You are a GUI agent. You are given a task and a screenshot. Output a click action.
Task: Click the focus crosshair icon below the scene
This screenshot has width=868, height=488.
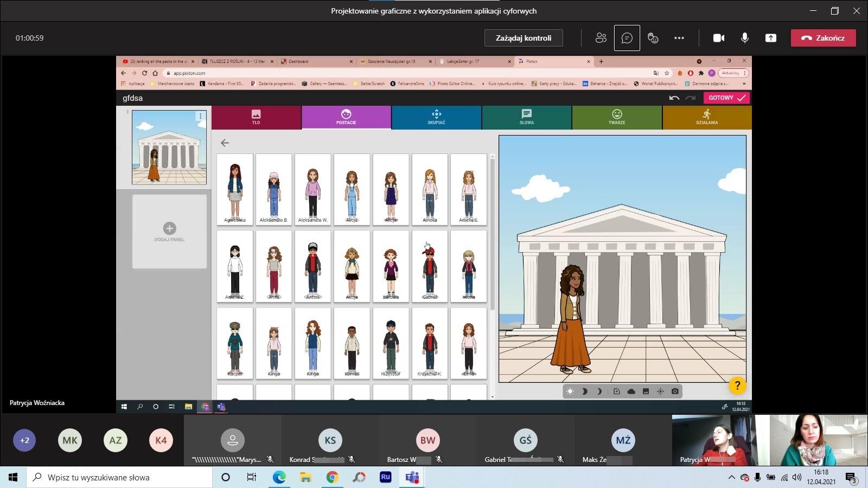tap(660, 391)
